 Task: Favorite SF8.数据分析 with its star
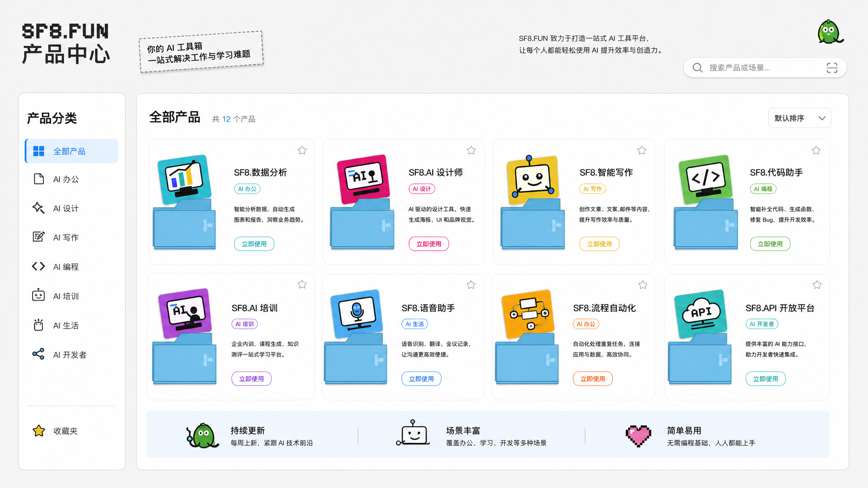click(x=302, y=150)
